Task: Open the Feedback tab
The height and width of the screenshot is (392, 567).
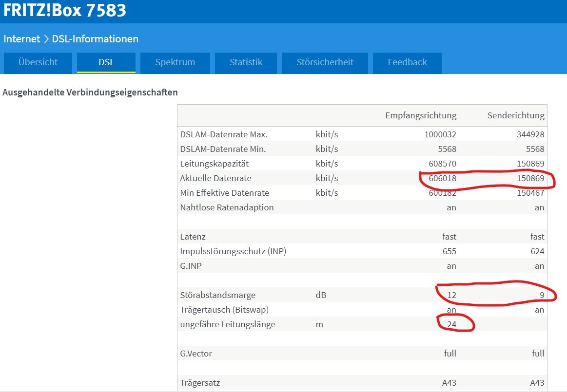Action: (x=407, y=62)
